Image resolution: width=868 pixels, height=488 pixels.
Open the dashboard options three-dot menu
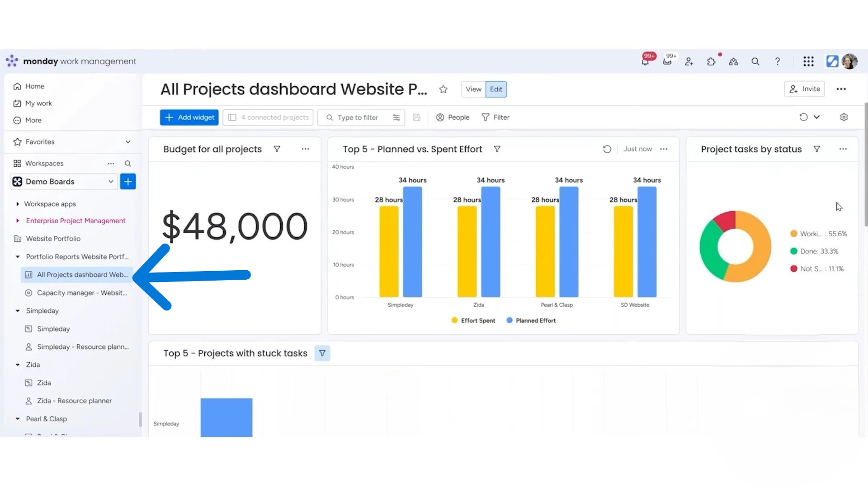841,89
